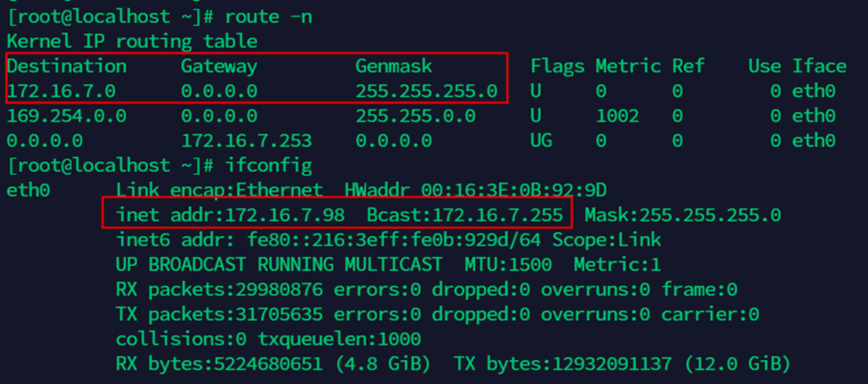868x384 pixels.
Task: Click gateway 0.0.0.0 in the 172.16.7.0 row
Action: coord(219,92)
